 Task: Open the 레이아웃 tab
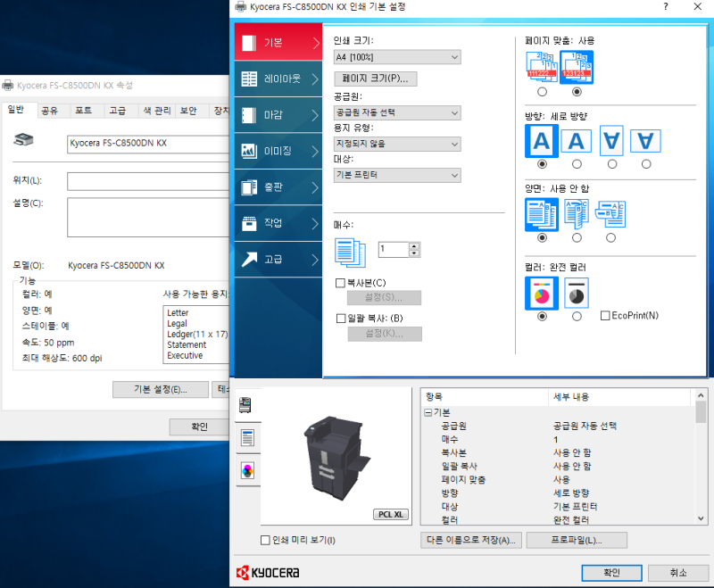pyautogui.click(x=278, y=79)
